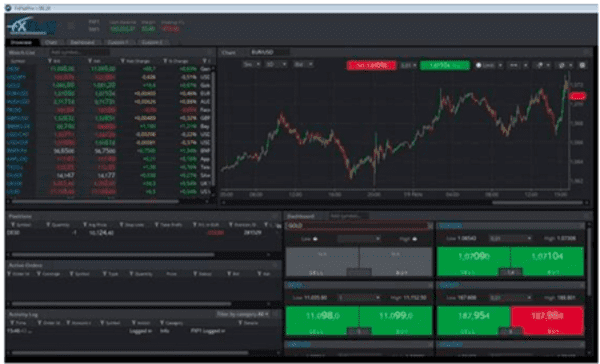Click the DE30 tile Buy price 11,099.0
600x364 pixels.
tap(396, 320)
